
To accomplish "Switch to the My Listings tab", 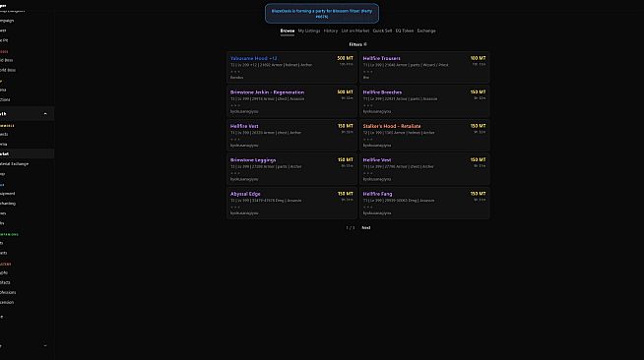I will pos(309,30).
